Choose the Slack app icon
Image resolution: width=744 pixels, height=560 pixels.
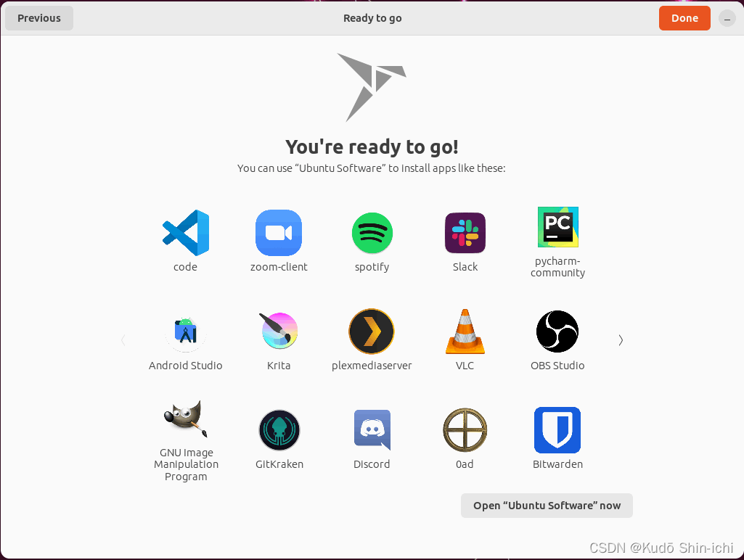click(x=465, y=233)
